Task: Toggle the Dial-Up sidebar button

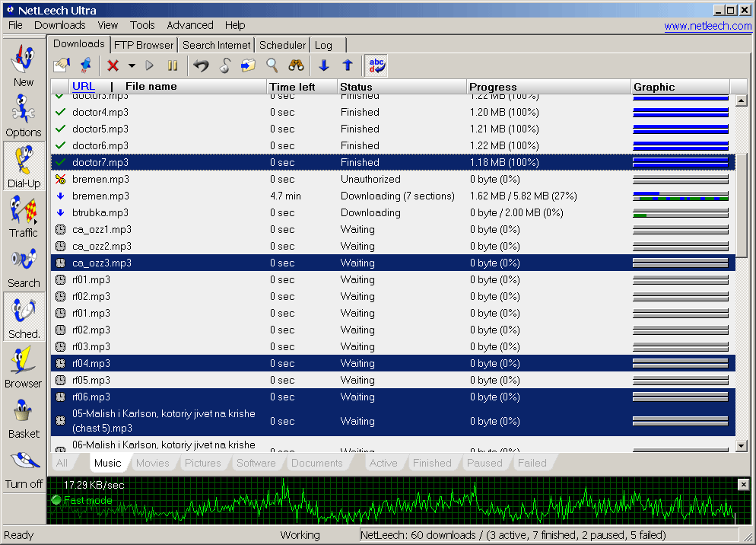Action: (x=24, y=167)
